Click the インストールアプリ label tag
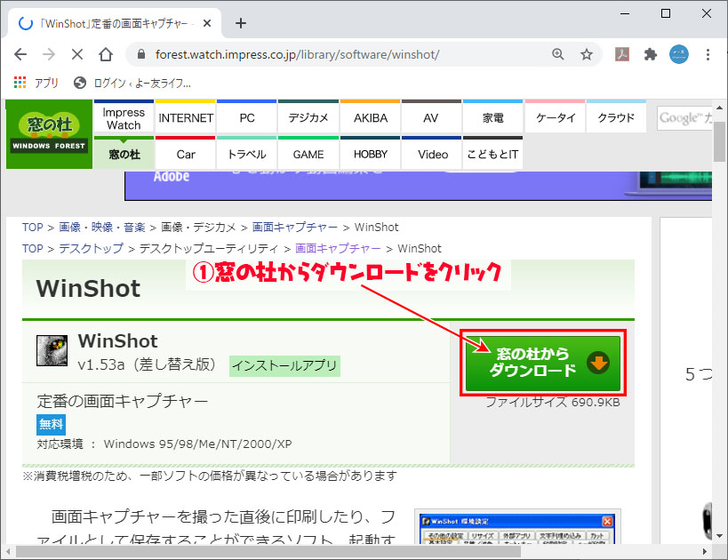 [284, 366]
